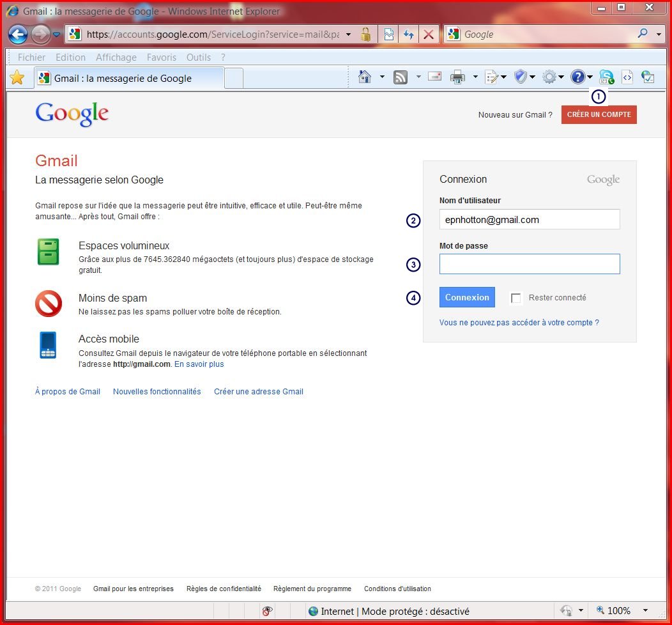Viewport: 672px width, 625px height.
Task: Open Gmail pour les entreprises footer link
Action: click(134, 589)
